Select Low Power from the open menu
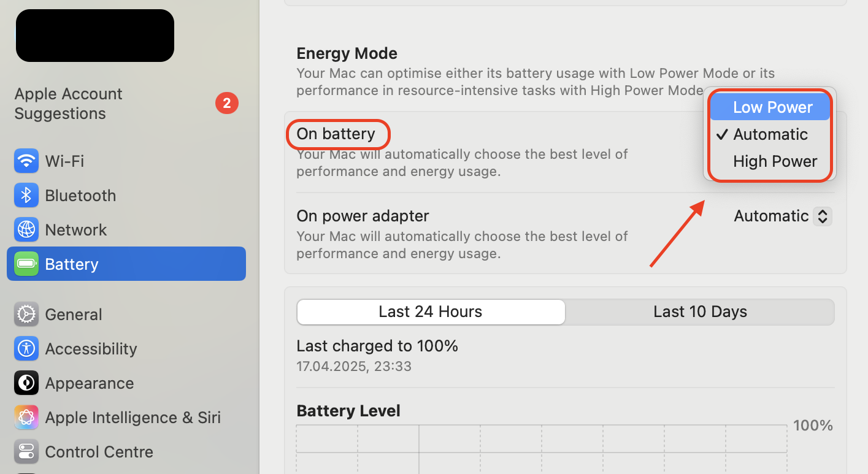This screenshot has width=868, height=474. click(x=772, y=107)
